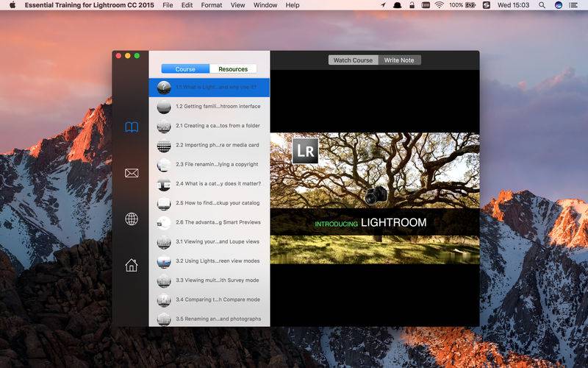This screenshot has height=368, width=588.
Task: Click the bell-shaped hat menu bar icon
Action: coord(397,5)
